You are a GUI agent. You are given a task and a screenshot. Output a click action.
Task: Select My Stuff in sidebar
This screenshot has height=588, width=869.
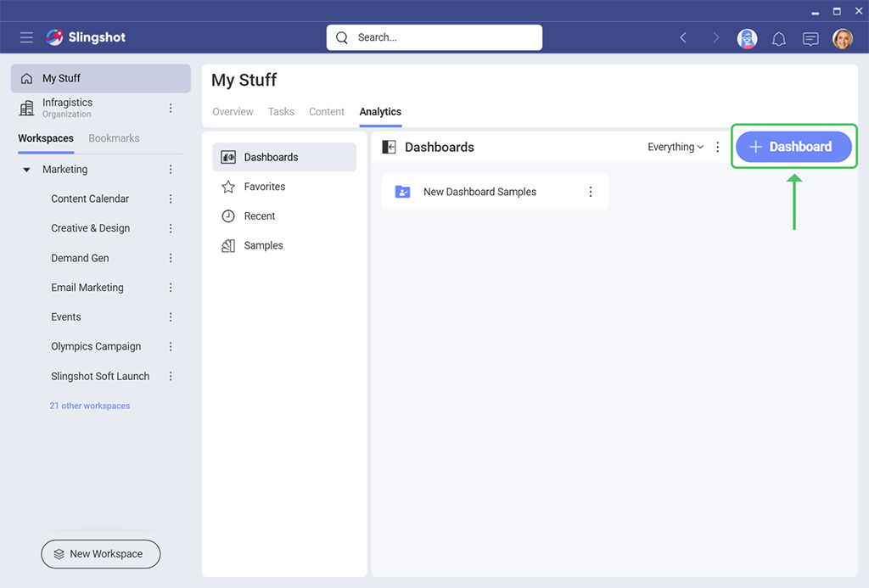101,78
